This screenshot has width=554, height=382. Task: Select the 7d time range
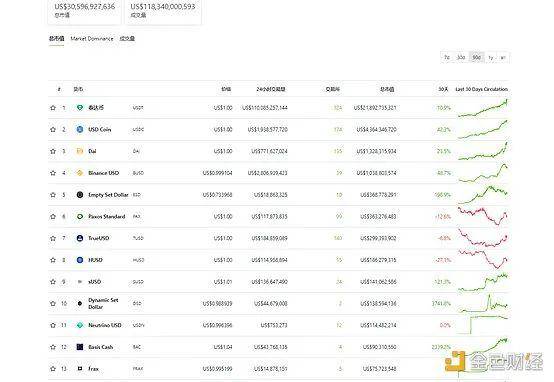[447, 57]
